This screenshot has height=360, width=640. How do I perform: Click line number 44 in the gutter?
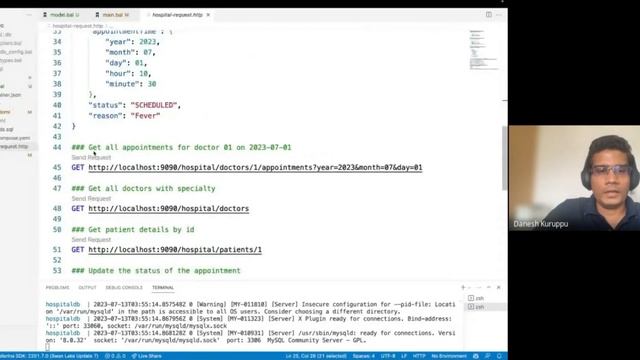click(x=57, y=147)
